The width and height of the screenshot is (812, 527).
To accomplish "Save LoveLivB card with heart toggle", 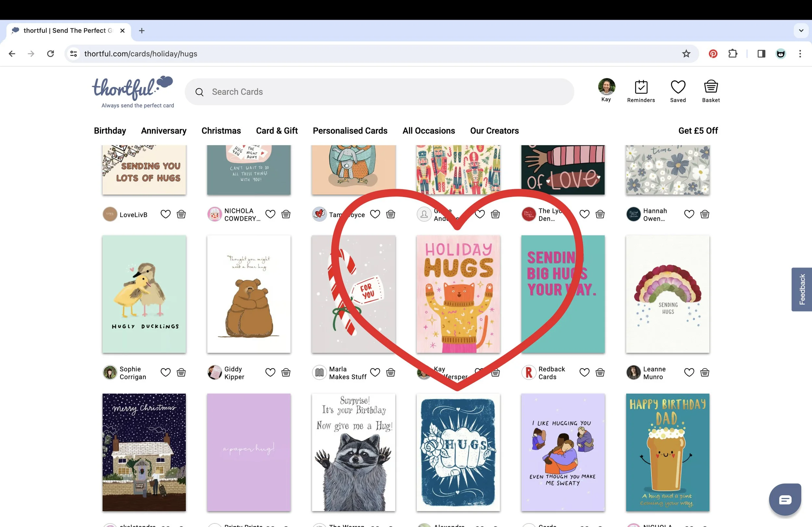I will 165,214.
